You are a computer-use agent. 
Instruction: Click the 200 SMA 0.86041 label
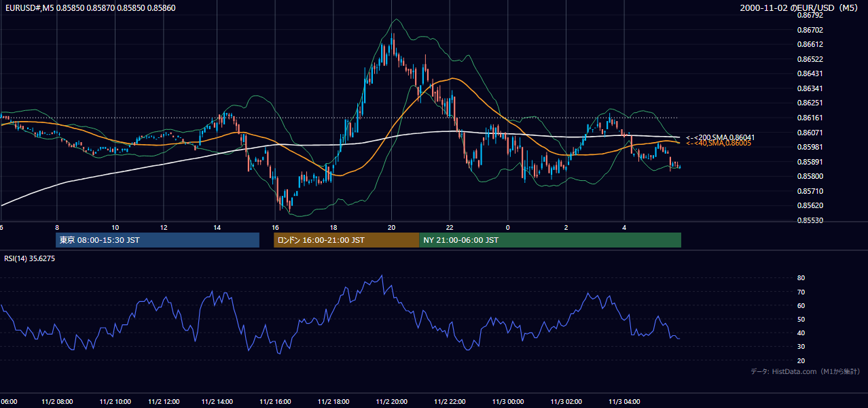click(721, 137)
